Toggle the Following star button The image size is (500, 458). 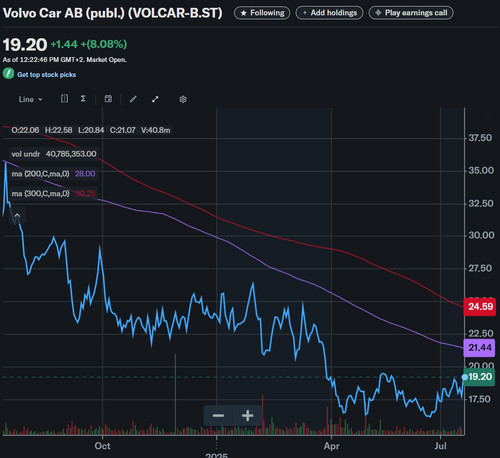pyautogui.click(x=262, y=13)
